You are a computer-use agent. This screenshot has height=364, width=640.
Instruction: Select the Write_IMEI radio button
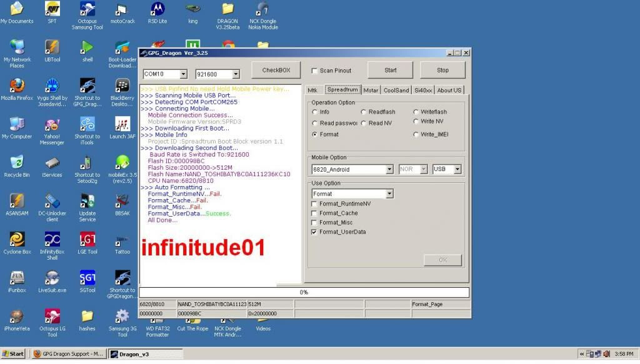416,134
